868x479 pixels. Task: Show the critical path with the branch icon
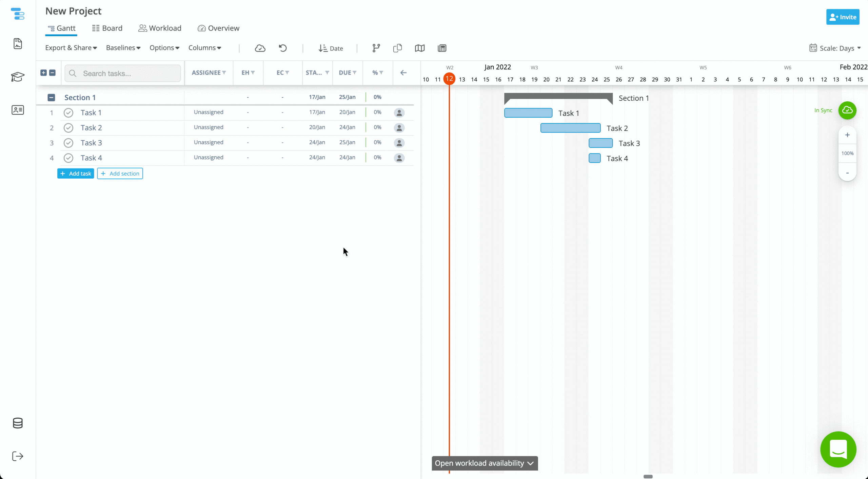pyautogui.click(x=376, y=48)
